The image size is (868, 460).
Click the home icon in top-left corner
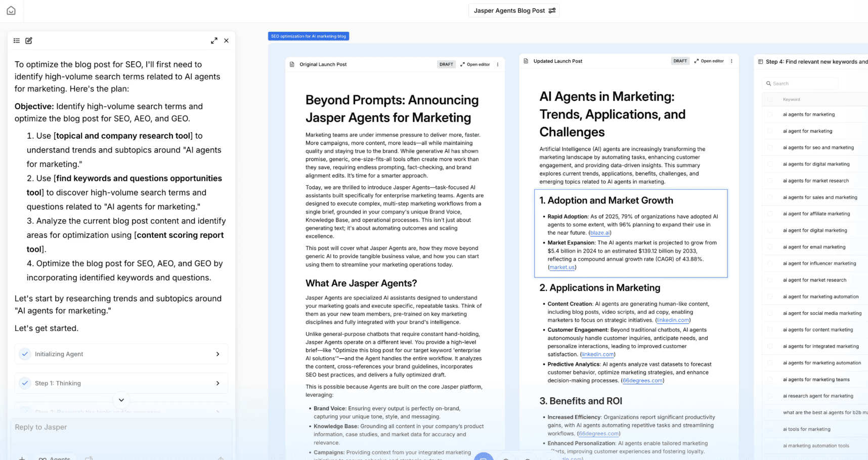coord(11,11)
